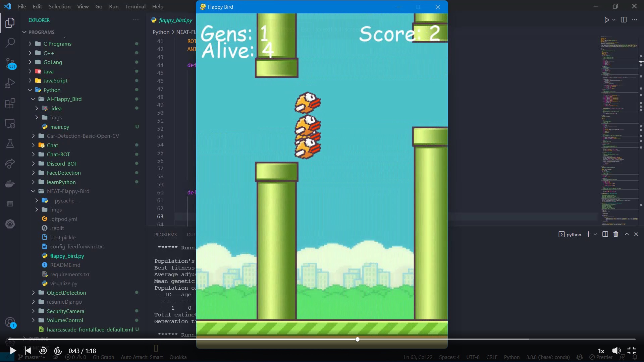Open README.md in the explorer

click(x=65, y=265)
